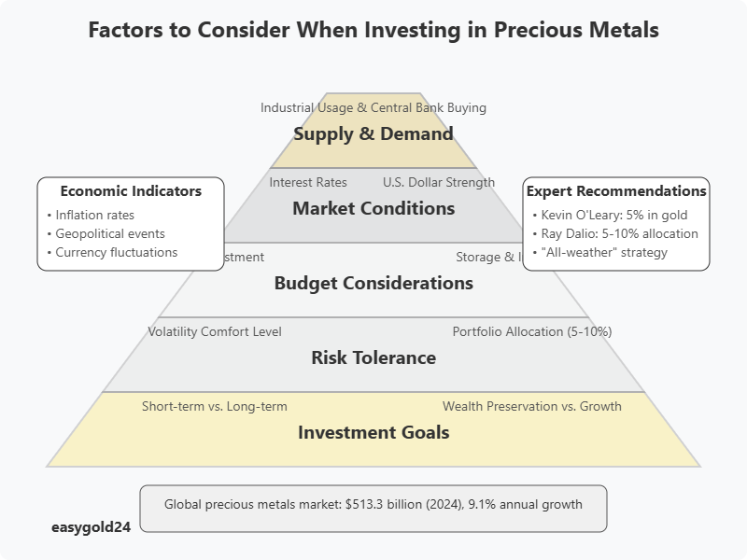Click Ray Dalio 5-10% allocation line
This screenshot has width=747, height=560.
620,234
